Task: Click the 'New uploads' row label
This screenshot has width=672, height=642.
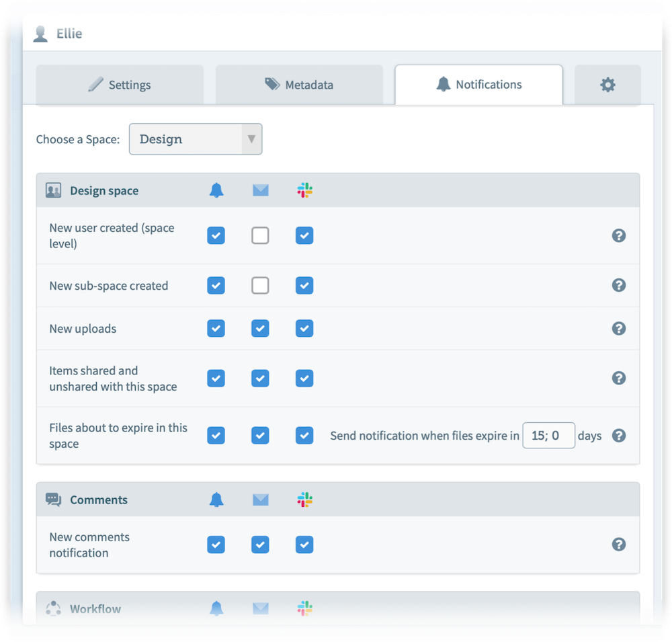Action: click(83, 329)
